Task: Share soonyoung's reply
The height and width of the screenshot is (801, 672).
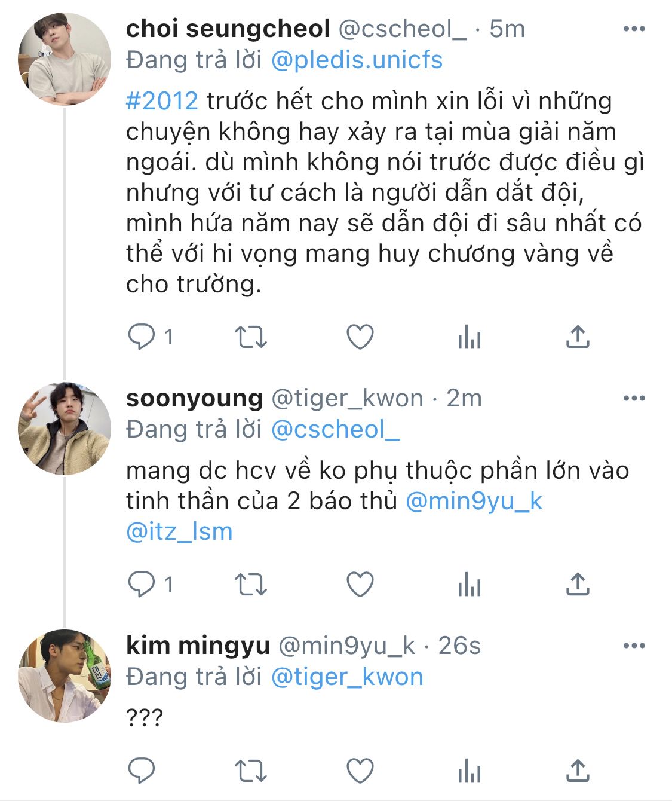Action: coord(578,584)
